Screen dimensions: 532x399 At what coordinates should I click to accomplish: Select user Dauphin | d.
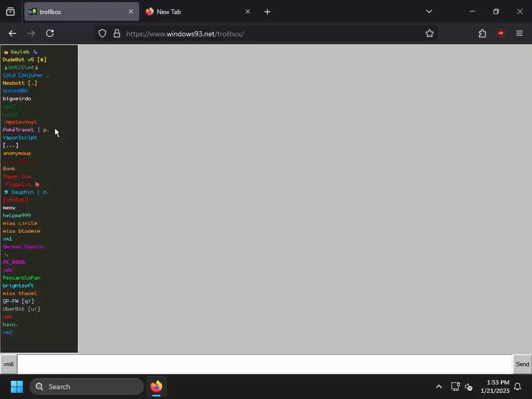26,192
